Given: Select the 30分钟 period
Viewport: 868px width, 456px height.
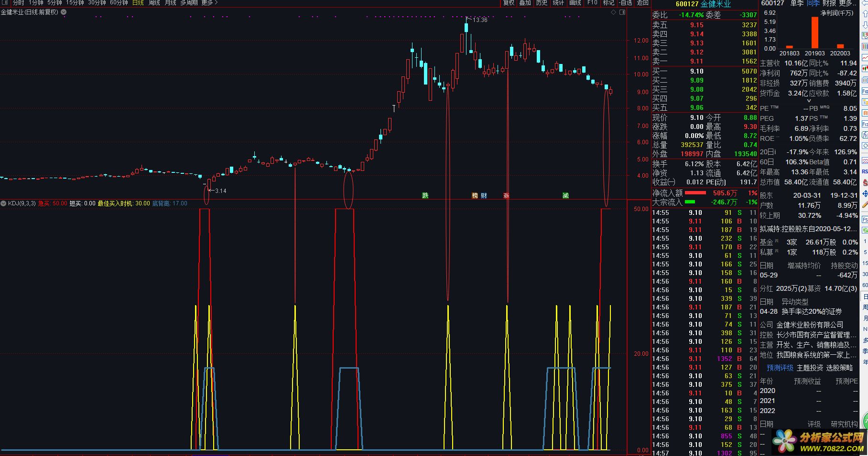Looking at the screenshot, I should (x=97, y=3).
